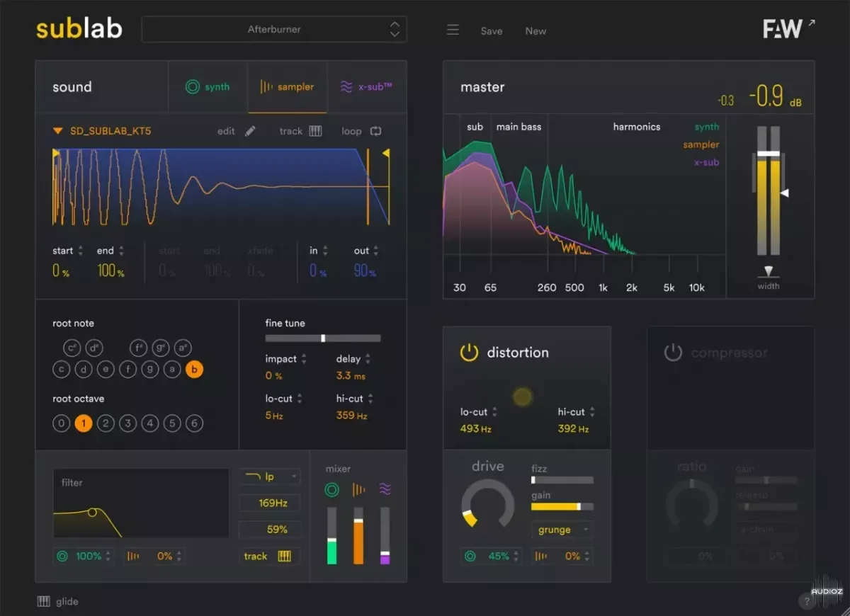Screen dimensions: 850x616
Task: Open the hamburger menu next to Save
Action: [x=453, y=30]
